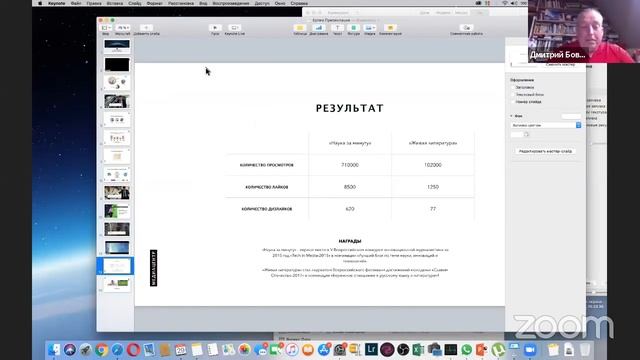This screenshot has height=360, width=640.
Task: Open the View (Вид) toolbar dropdown
Action: tap(106, 28)
